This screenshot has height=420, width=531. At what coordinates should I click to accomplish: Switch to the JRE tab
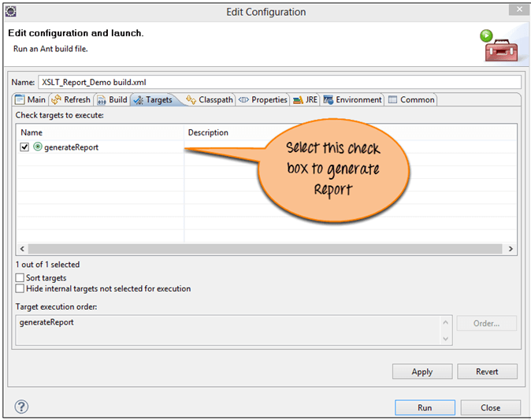[x=306, y=100]
